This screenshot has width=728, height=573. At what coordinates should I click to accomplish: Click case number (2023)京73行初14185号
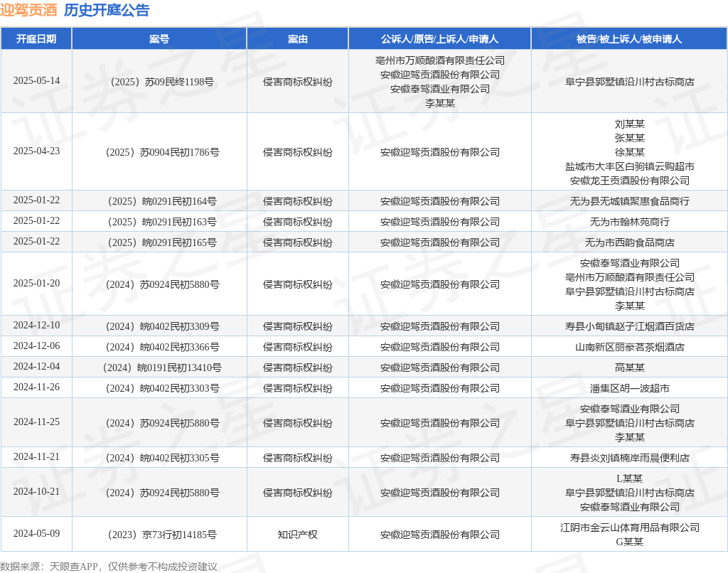point(162,535)
